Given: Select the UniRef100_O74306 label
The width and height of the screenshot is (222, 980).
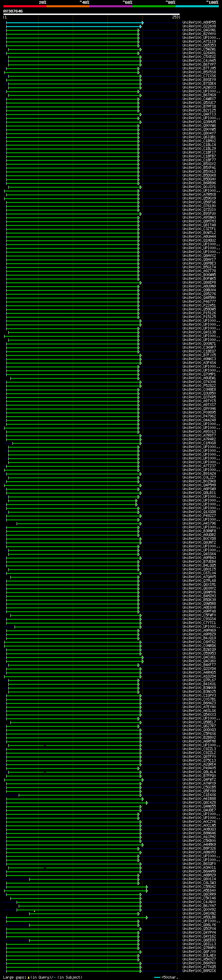Looking at the screenshot, I should coord(199,382).
